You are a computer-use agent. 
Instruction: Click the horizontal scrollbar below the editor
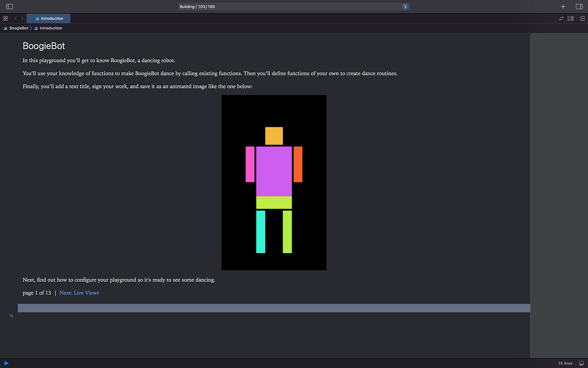coord(274,308)
